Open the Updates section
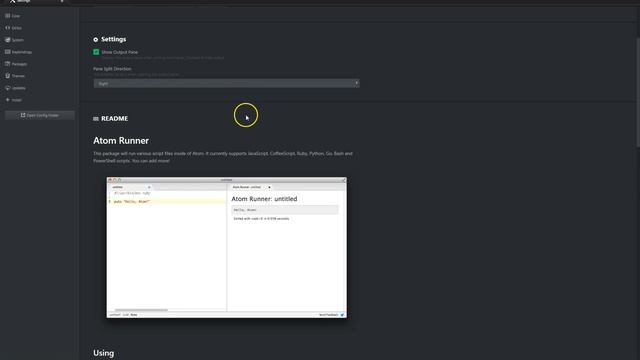Viewport: 640px width, 360px height. pyautogui.click(x=16, y=88)
